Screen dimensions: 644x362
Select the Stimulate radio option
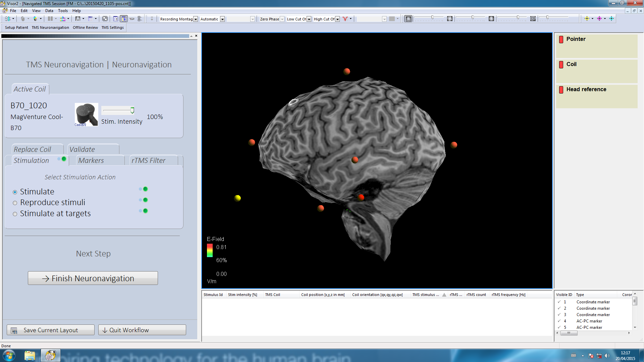point(15,192)
